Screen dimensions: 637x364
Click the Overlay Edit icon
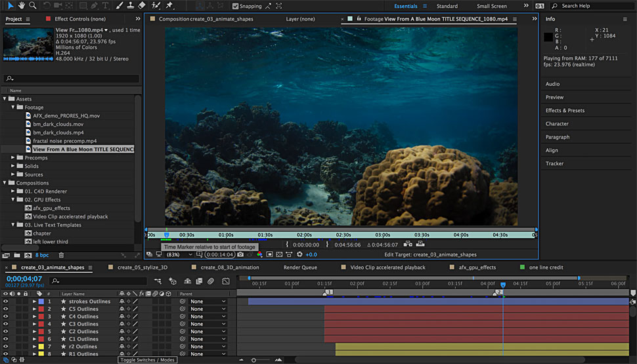pos(420,244)
